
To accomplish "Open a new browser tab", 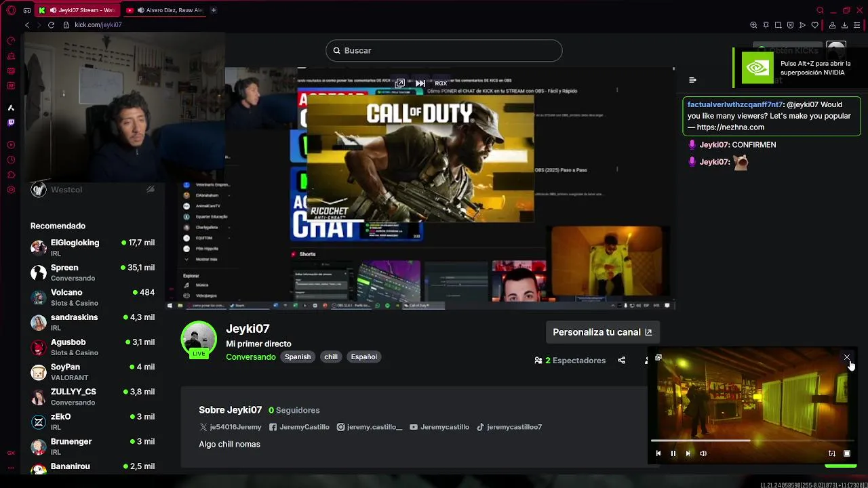I will pos(213,10).
